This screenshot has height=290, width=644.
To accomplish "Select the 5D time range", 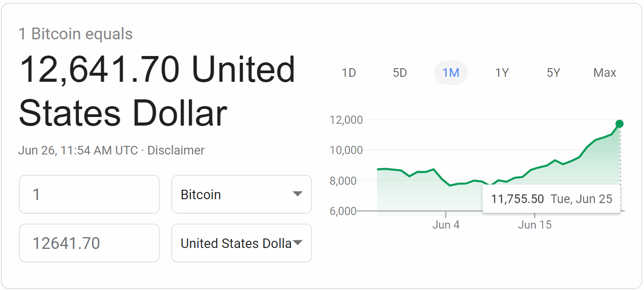I will point(400,73).
